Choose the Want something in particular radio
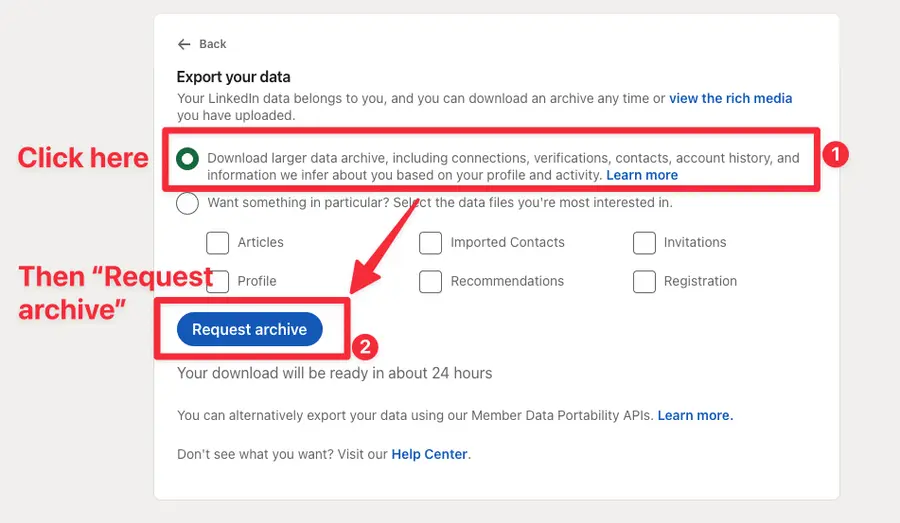The width and height of the screenshot is (900, 523). click(x=188, y=203)
